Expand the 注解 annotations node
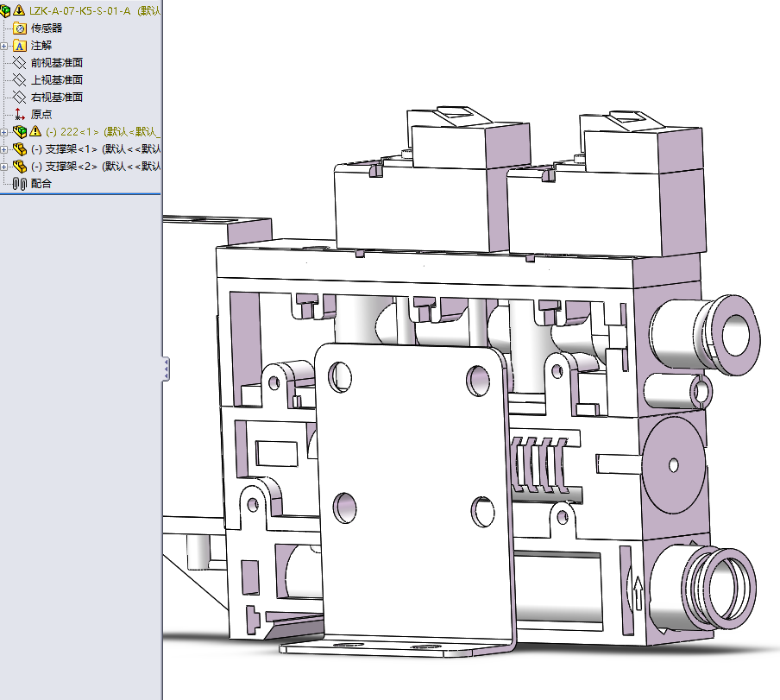This screenshot has height=700, width=780. click(x=4, y=47)
